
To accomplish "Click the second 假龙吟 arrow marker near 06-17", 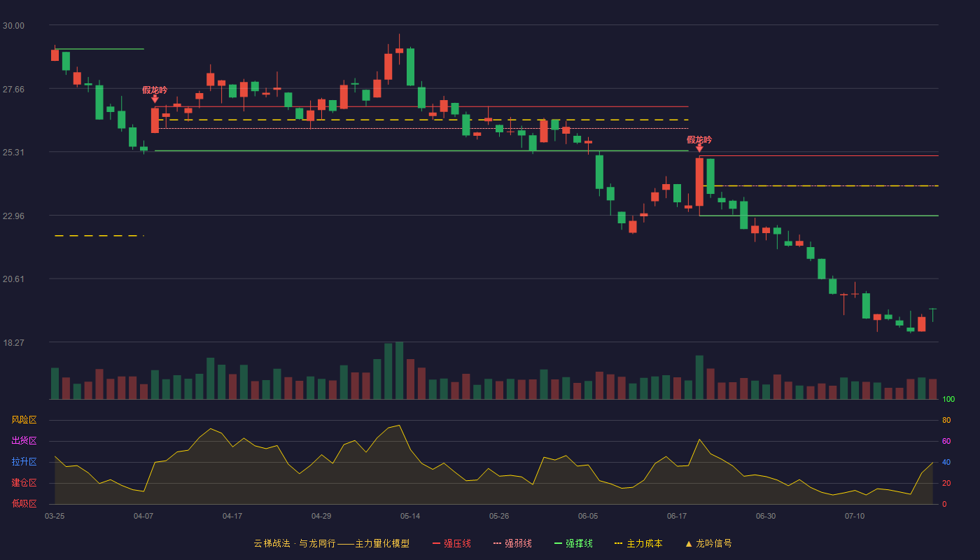I will (x=699, y=148).
